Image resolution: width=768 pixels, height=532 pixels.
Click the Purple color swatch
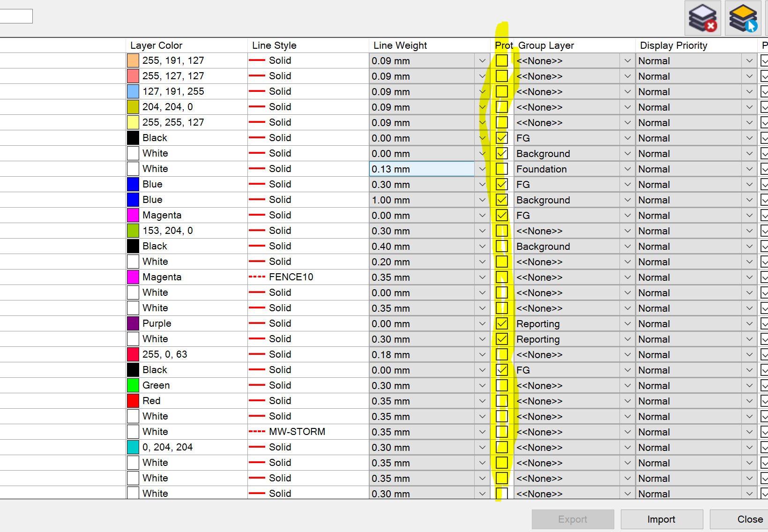click(x=133, y=323)
